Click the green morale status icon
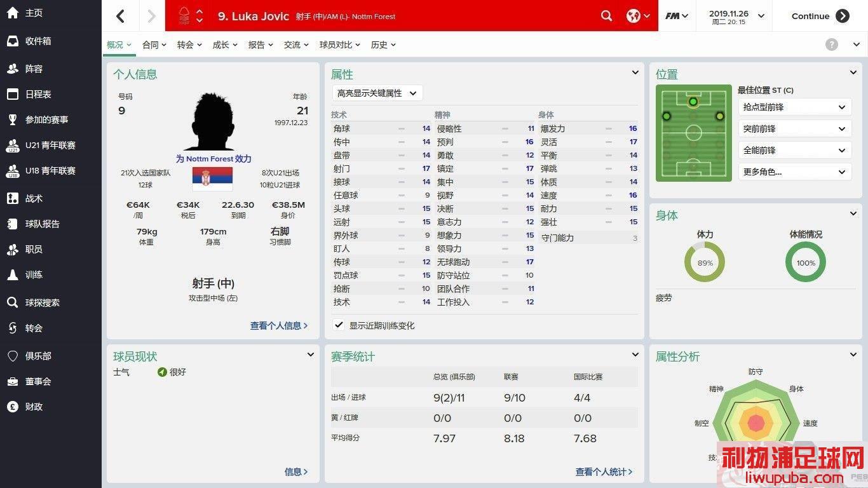Viewport: 868px width, 488px height. pos(162,372)
